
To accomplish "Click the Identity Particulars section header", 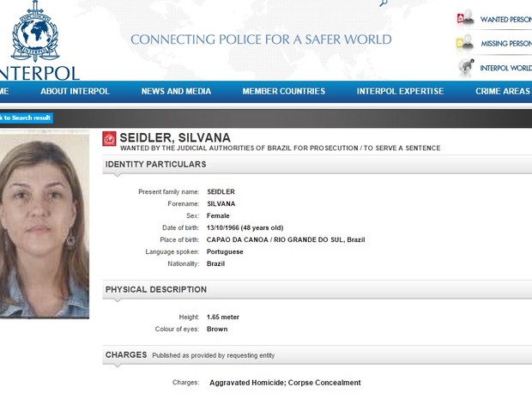I will point(155,164).
